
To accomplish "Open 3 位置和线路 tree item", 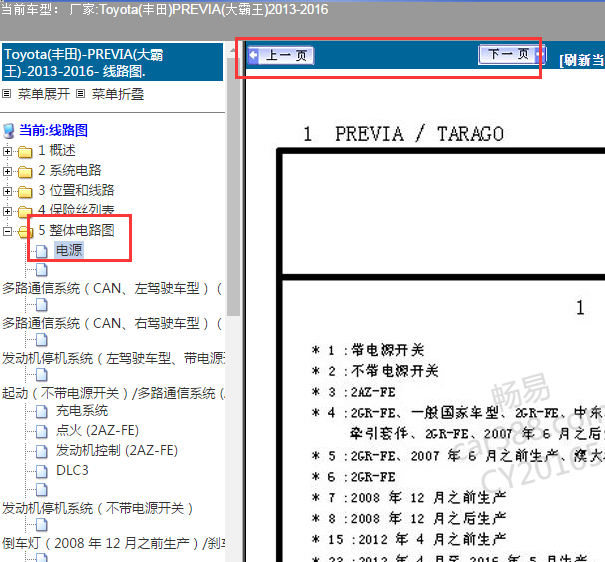I will click(76, 191).
